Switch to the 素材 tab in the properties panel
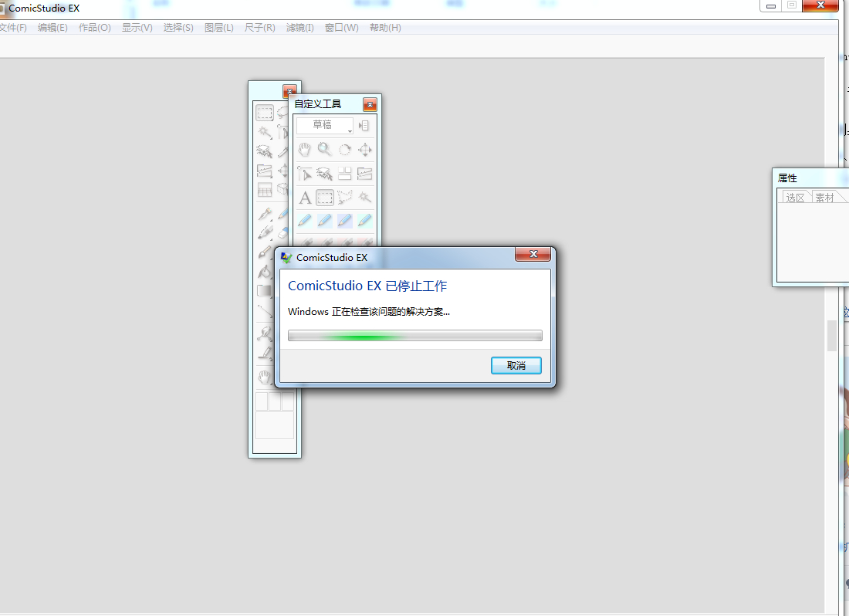 click(825, 198)
